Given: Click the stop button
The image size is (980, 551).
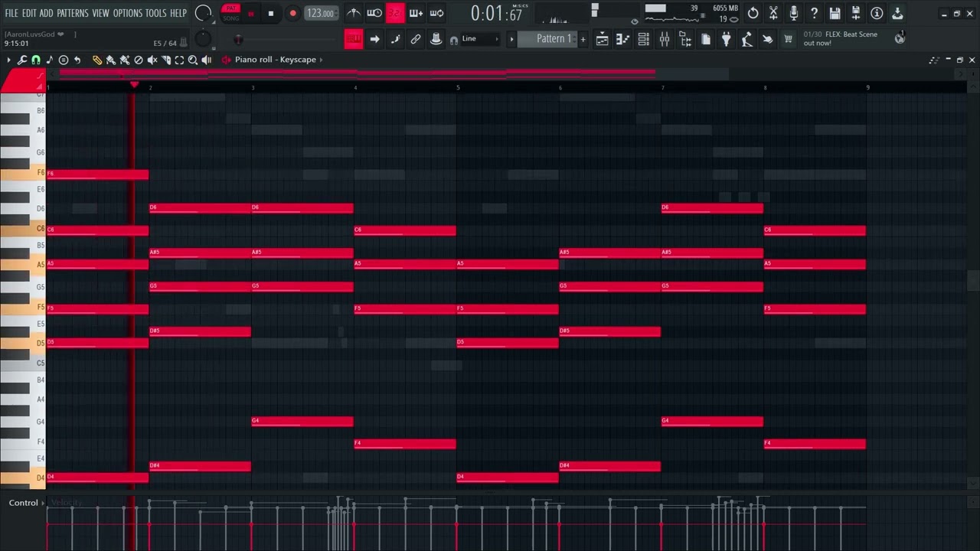Looking at the screenshot, I should click(x=270, y=14).
